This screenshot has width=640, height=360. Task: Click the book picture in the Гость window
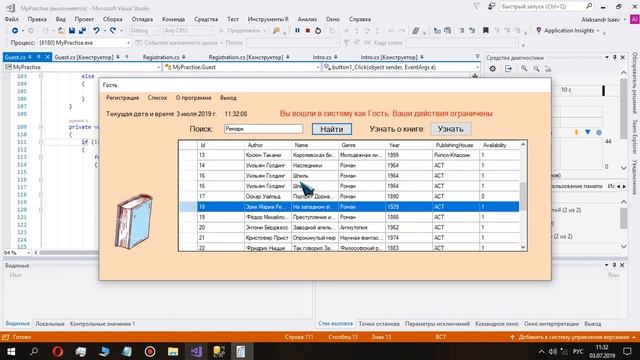[x=134, y=222]
